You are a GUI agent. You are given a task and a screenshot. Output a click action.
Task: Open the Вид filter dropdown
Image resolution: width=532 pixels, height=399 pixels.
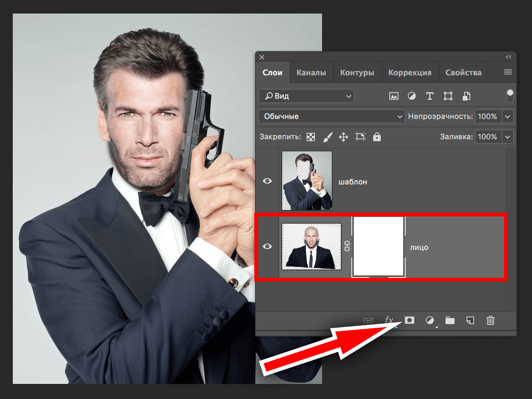pyautogui.click(x=306, y=96)
